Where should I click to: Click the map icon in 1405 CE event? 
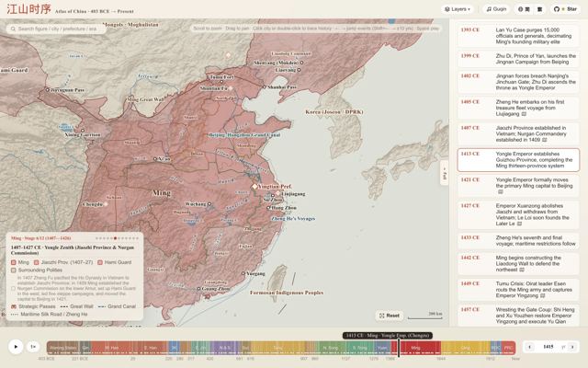pyautogui.click(x=524, y=114)
